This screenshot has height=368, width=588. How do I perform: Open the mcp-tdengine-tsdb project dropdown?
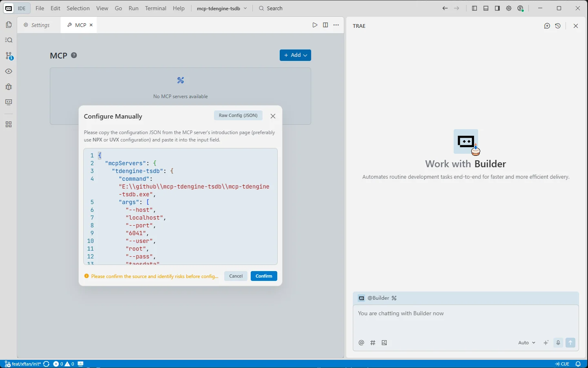coord(222,8)
